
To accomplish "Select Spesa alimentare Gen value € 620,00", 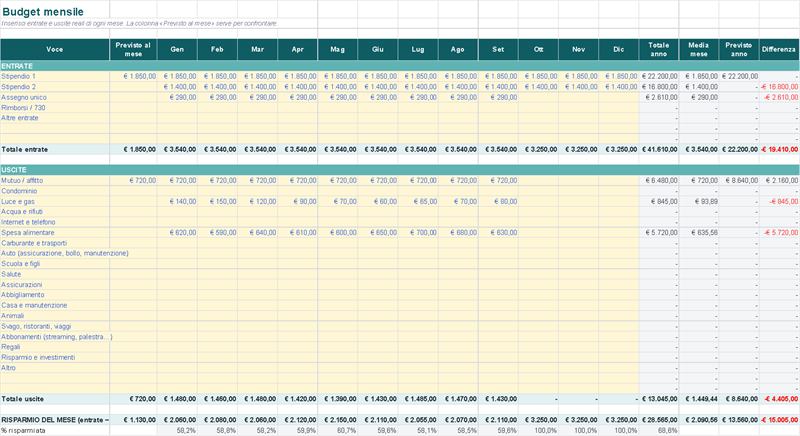I will click(183, 233).
